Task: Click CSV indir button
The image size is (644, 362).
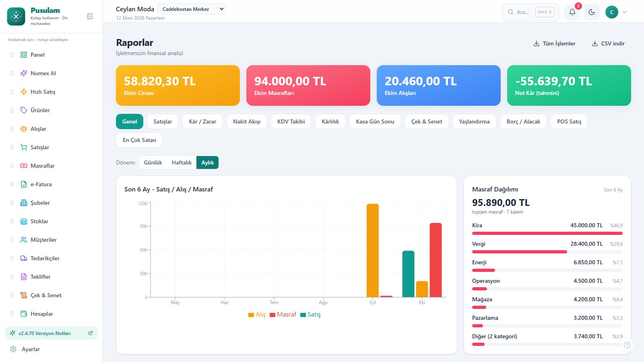Action: click(x=608, y=43)
